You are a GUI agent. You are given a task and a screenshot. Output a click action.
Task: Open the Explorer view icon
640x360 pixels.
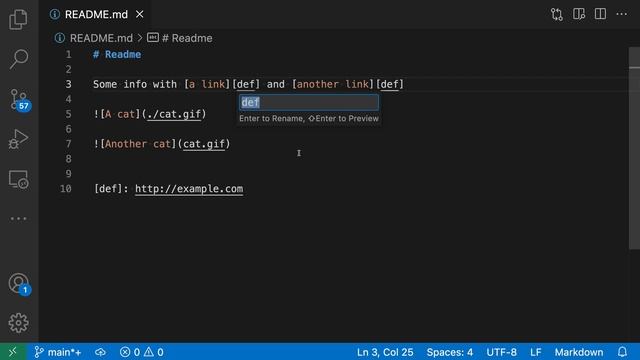(x=18, y=20)
